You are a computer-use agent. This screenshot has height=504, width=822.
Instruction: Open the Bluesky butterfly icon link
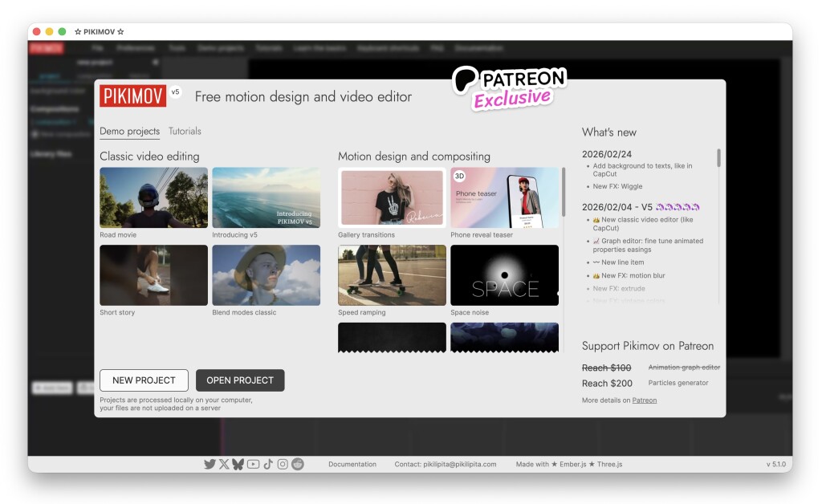(238, 464)
